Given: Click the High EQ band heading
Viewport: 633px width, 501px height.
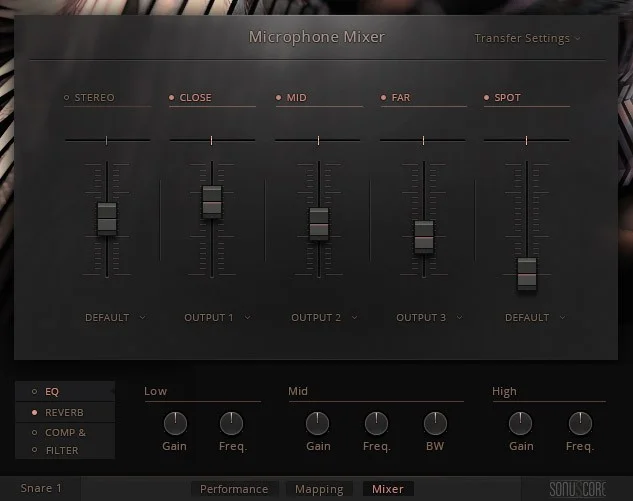Looking at the screenshot, I should [x=504, y=392].
